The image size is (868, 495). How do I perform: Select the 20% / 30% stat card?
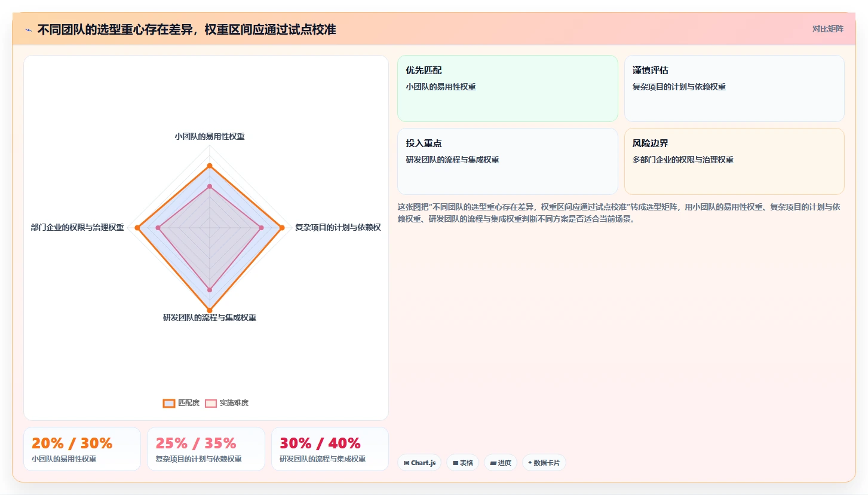click(82, 449)
